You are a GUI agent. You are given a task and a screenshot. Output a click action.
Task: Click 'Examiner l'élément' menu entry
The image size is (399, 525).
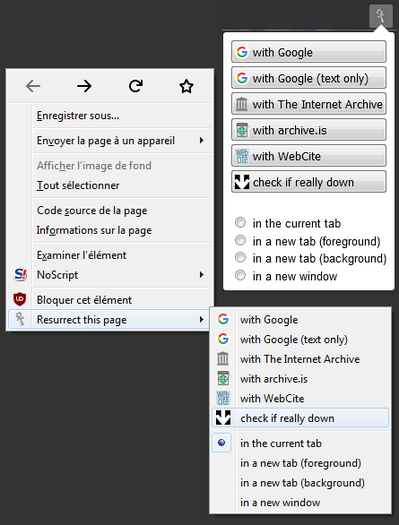[110, 255]
